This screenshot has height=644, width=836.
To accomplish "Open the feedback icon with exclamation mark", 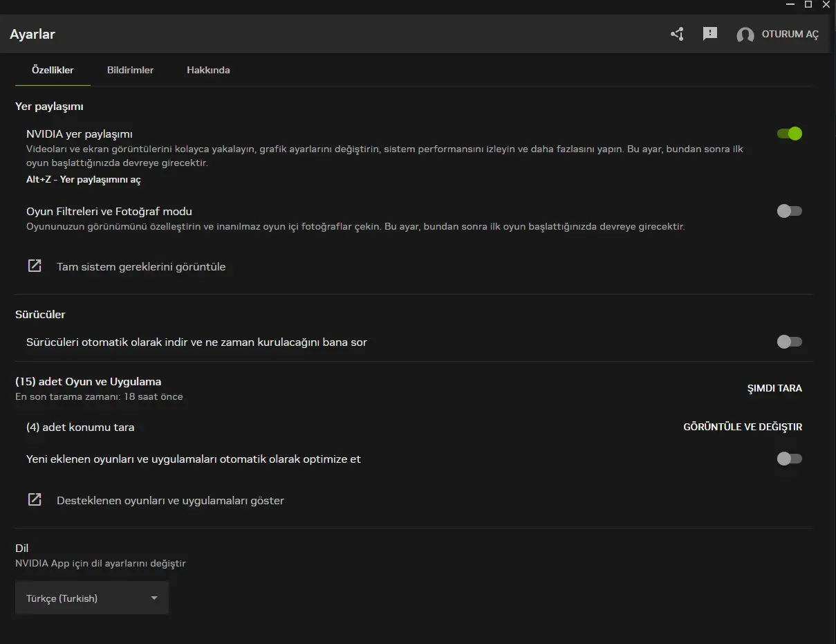I will [x=710, y=34].
